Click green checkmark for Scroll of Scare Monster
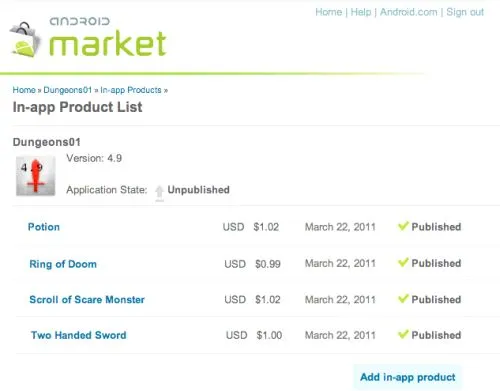Image resolution: width=500 pixels, height=391 pixels. 403,298
